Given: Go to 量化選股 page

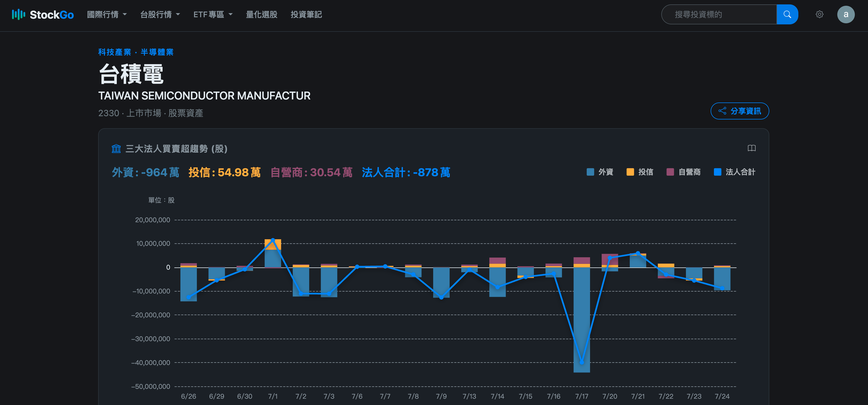Looking at the screenshot, I should [x=262, y=15].
